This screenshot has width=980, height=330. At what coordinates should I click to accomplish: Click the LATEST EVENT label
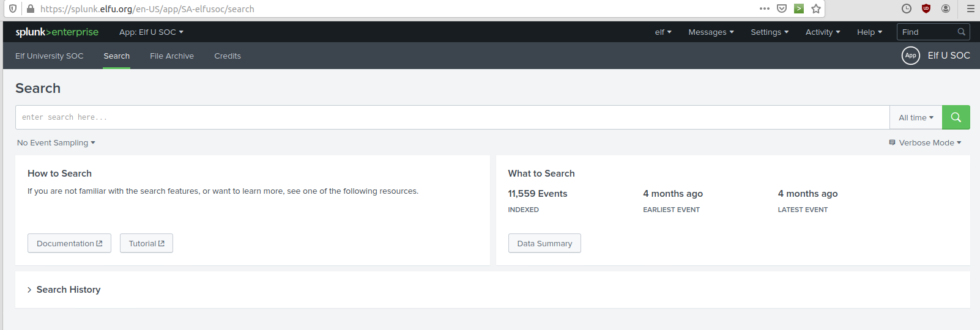point(803,210)
